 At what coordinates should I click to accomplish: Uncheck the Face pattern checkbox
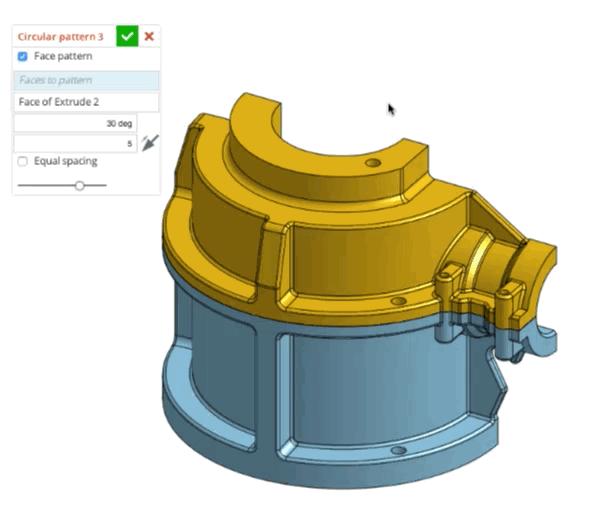[x=23, y=57]
